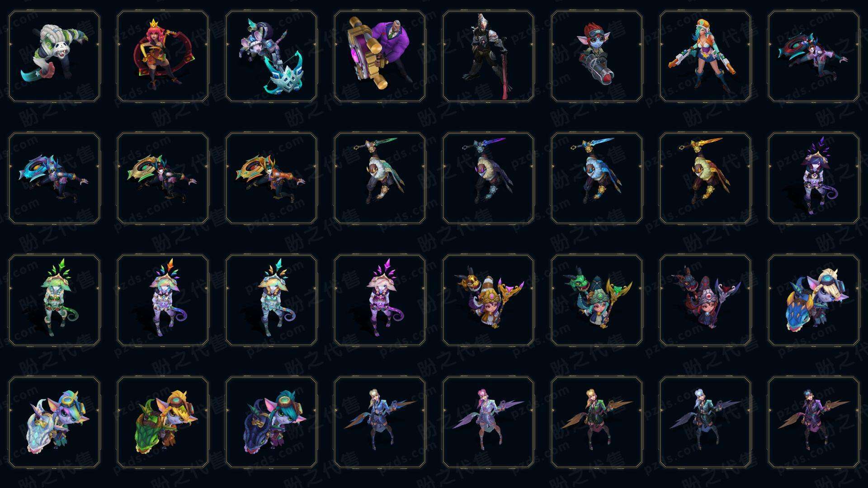
Task: Select the pink crystal-crowned cat girl chroma
Action: point(380,300)
